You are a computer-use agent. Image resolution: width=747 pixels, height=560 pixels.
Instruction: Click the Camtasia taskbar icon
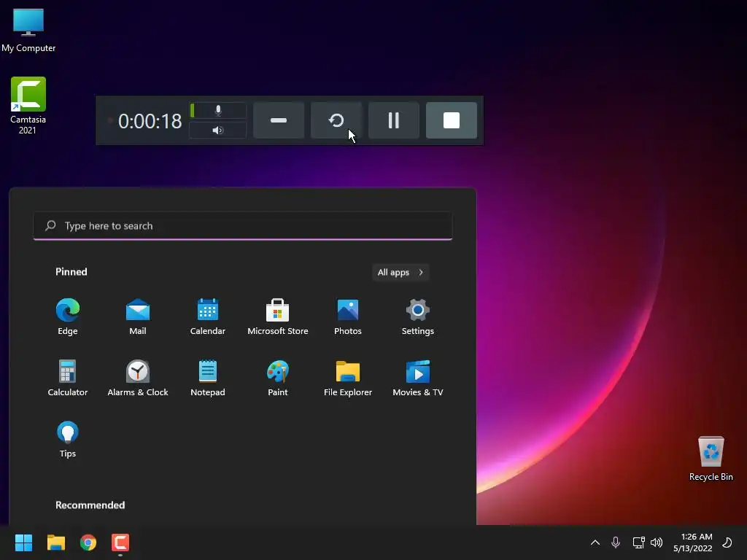tap(120, 542)
